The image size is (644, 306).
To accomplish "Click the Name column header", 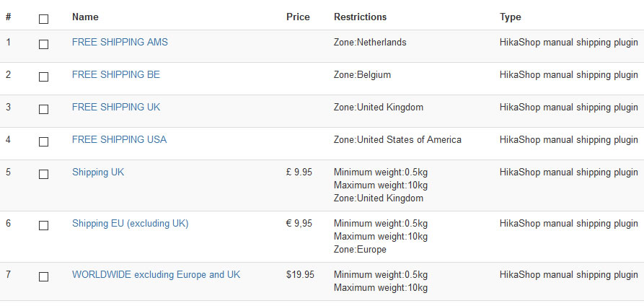I will (85, 17).
